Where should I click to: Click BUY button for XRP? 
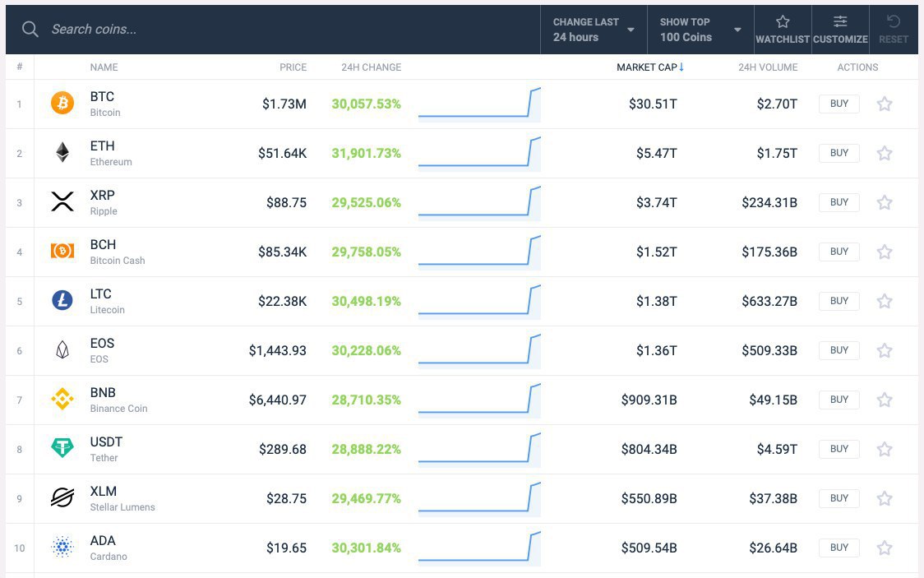[839, 202]
